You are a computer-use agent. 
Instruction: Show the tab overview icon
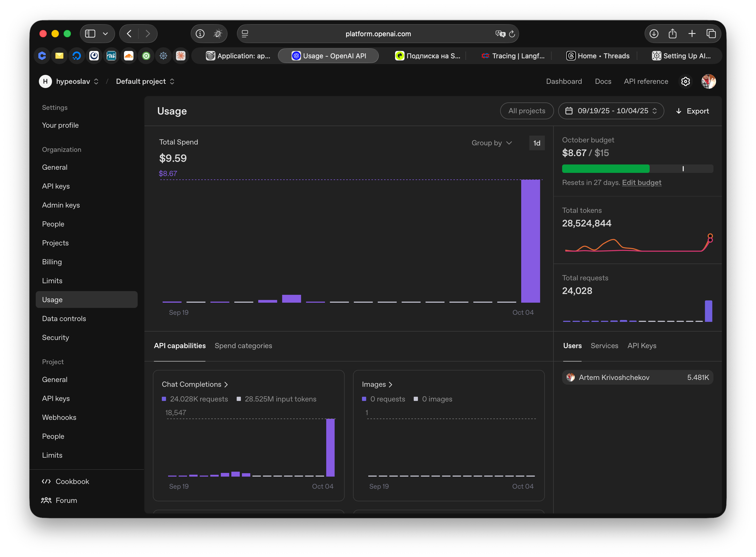click(x=711, y=34)
